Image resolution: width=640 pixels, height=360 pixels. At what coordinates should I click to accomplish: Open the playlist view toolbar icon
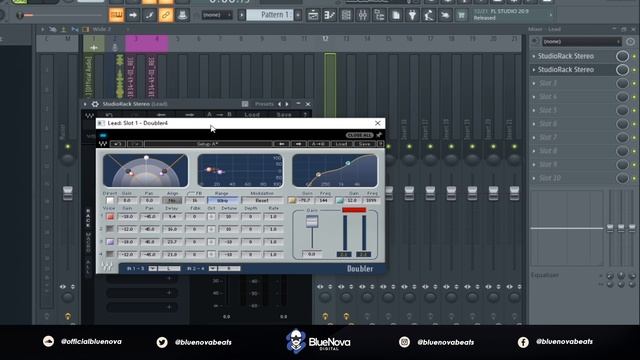(x=313, y=15)
